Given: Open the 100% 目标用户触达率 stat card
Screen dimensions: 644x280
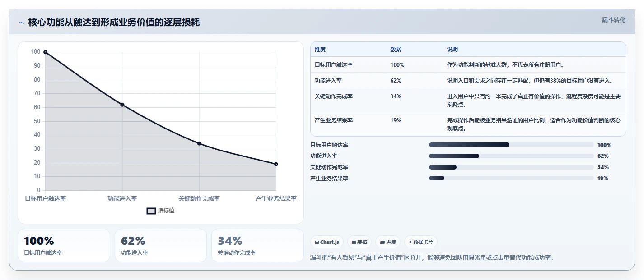Looking at the screenshot, I should click(64, 245).
